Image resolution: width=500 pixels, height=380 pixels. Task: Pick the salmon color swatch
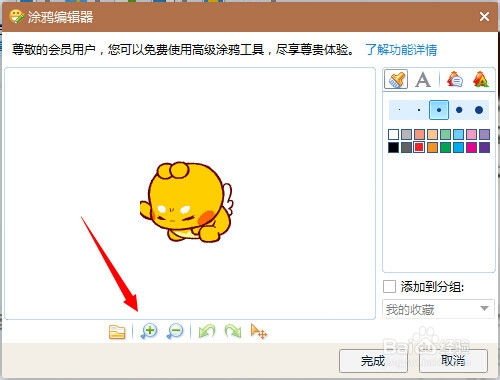coord(419,135)
